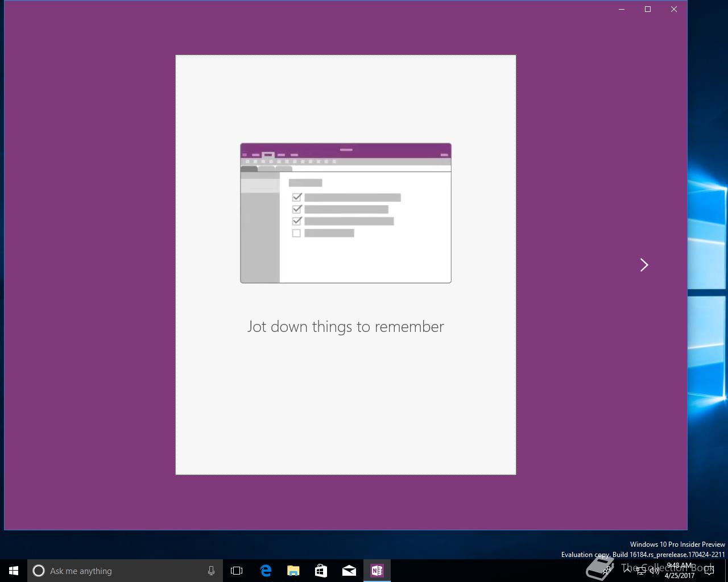Image resolution: width=728 pixels, height=582 pixels.
Task: Open the Action Center notifications icon
Action: (x=709, y=571)
